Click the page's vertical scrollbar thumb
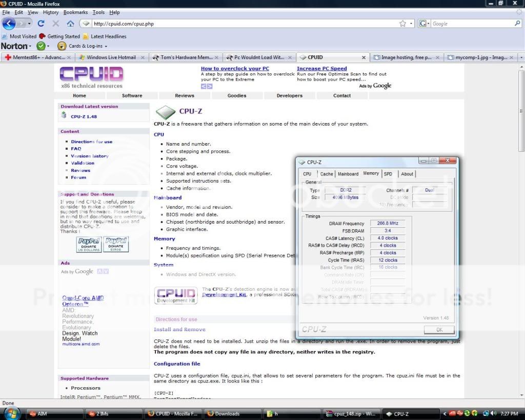Screen dimensions: 525x420 pyautogui.click(x=521, y=111)
